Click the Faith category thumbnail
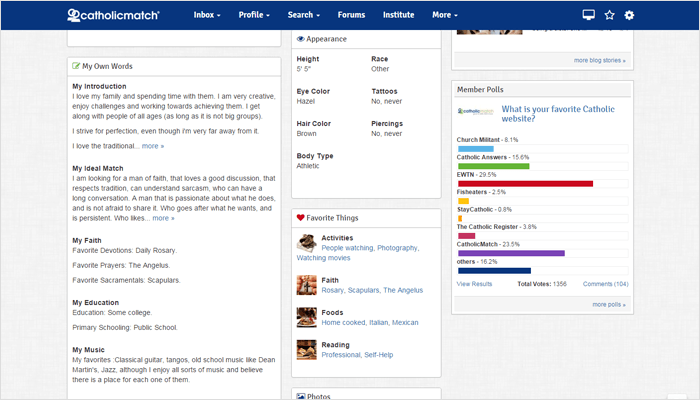This screenshot has width=700, height=400. click(307, 285)
